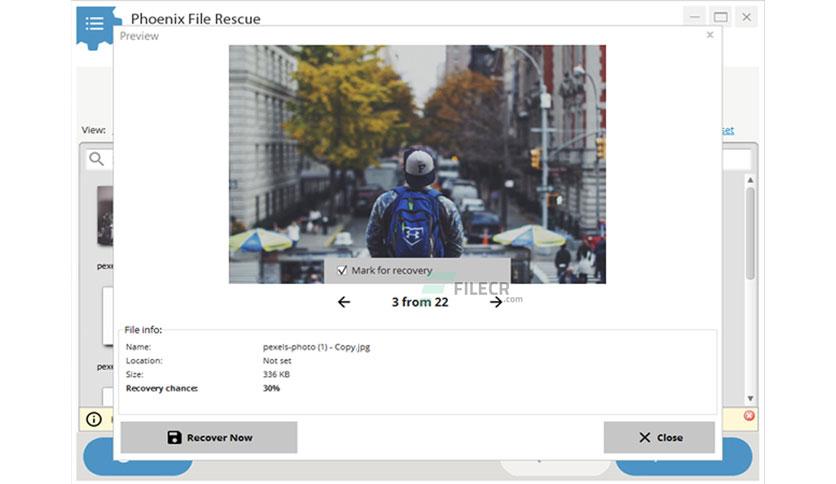Click the 30% recovery chance value
The height and width of the screenshot is (484, 836).
271,388
